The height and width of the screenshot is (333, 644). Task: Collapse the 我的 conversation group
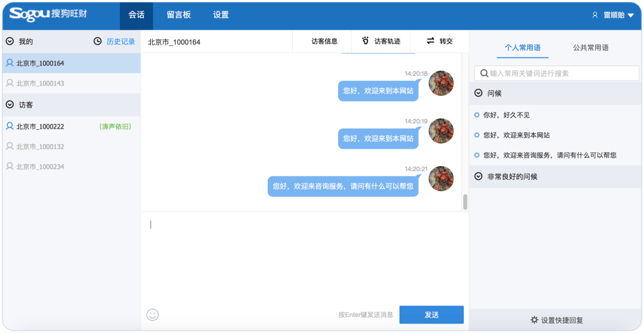[x=10, y=42]
